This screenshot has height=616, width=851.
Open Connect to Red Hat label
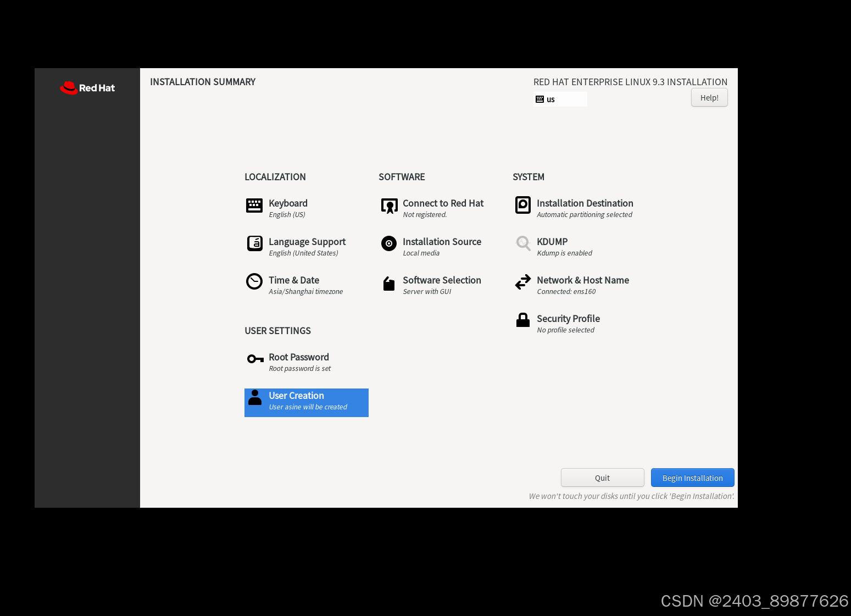443,203
